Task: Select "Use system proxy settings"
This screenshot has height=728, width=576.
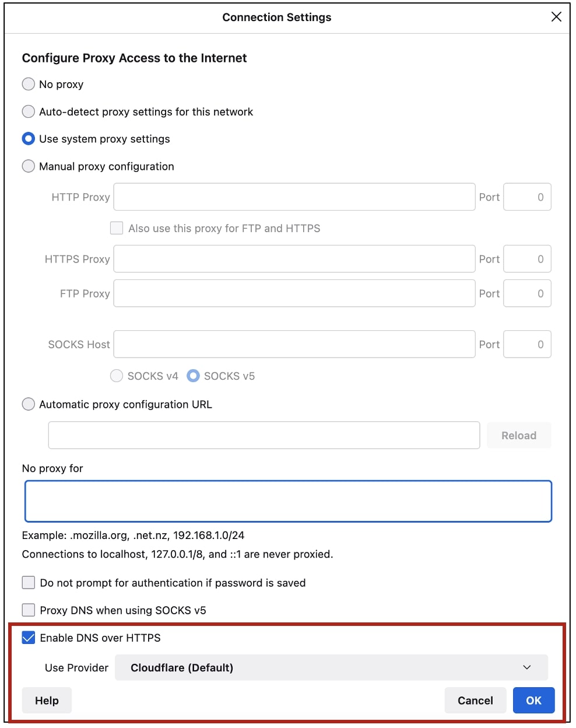Action: (28, 139)
